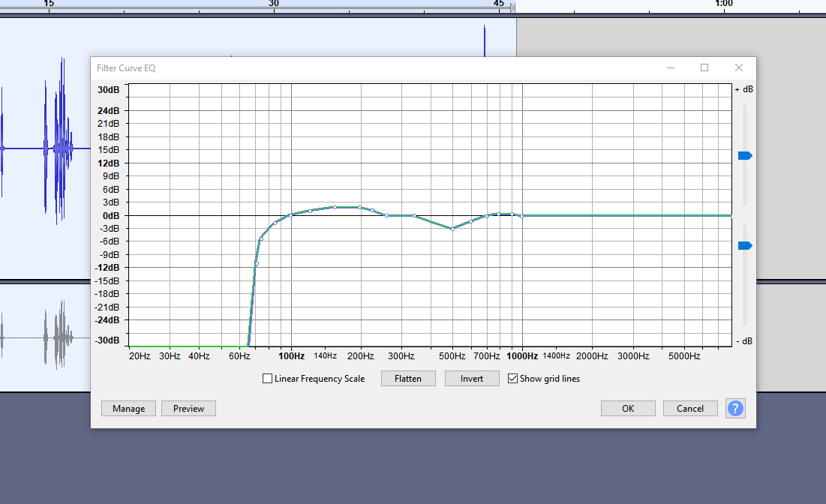Disable Show grid lines
The image size is (826, 504).
tap(513, 378)
